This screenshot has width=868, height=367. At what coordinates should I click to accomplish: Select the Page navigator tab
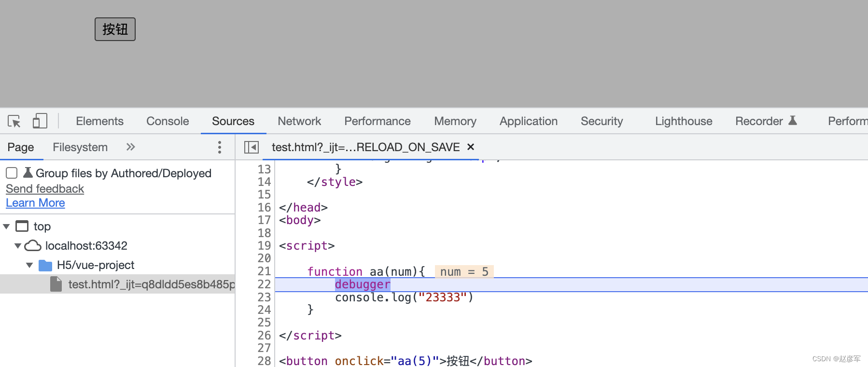tap(21, 147)
